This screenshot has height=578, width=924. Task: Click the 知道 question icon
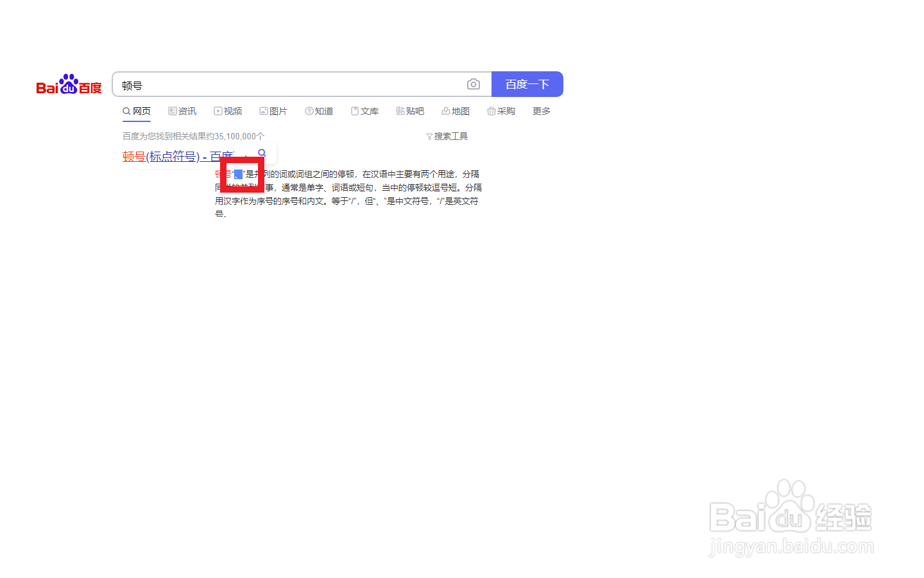tap(309, 110)
